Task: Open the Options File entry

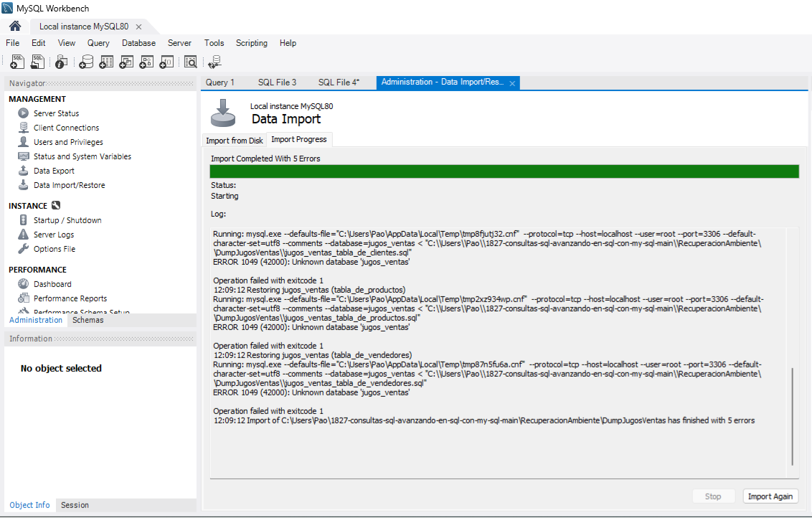Action: 55,249
